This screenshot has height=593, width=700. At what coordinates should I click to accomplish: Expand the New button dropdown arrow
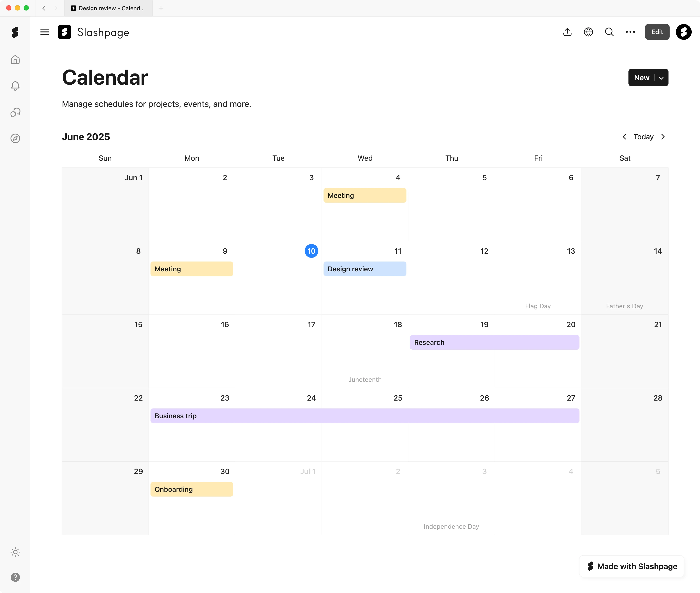(661, 78)
